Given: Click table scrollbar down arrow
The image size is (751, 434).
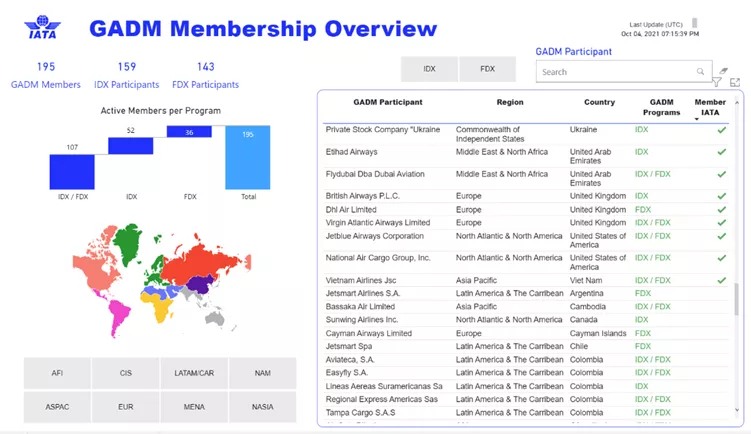Looking at the screenshot, I should (x=737, y=410).
